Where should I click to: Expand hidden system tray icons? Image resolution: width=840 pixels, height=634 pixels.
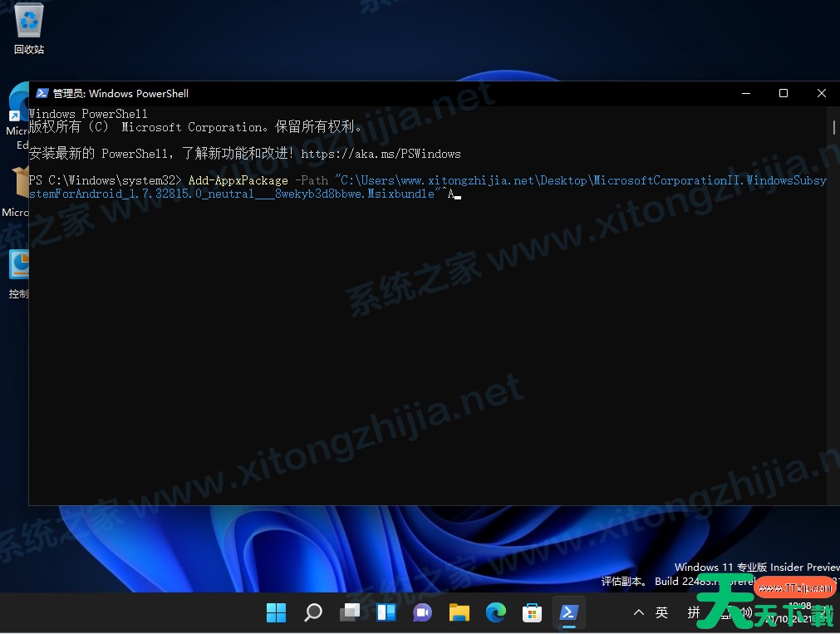(639, 612)
